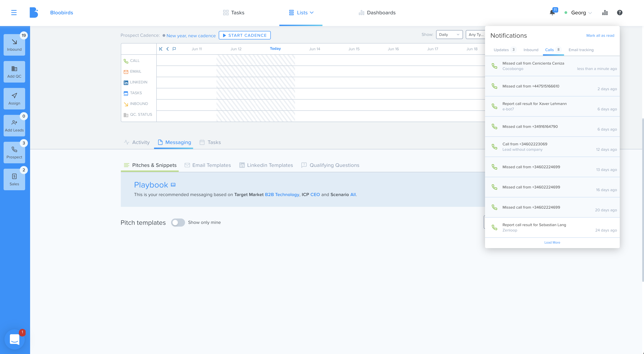Go to the Tasks top nav
The width and height of the screenshot is (644, 354).
[234, 13]
